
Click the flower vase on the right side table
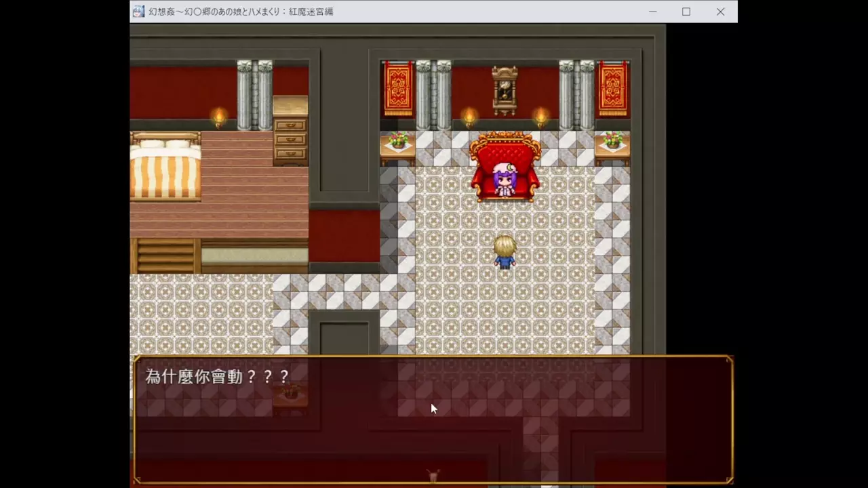click(612, 140)
